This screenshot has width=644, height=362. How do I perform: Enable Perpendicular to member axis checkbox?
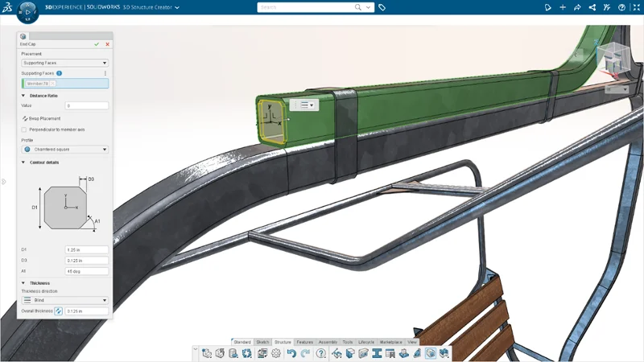pos(24,130)
